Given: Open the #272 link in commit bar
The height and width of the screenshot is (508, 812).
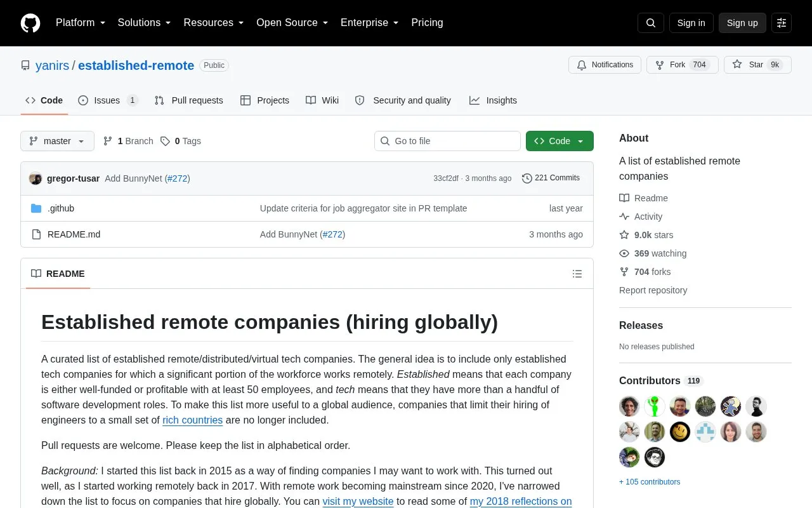Looking at the screenshot, I should [178, 178].
